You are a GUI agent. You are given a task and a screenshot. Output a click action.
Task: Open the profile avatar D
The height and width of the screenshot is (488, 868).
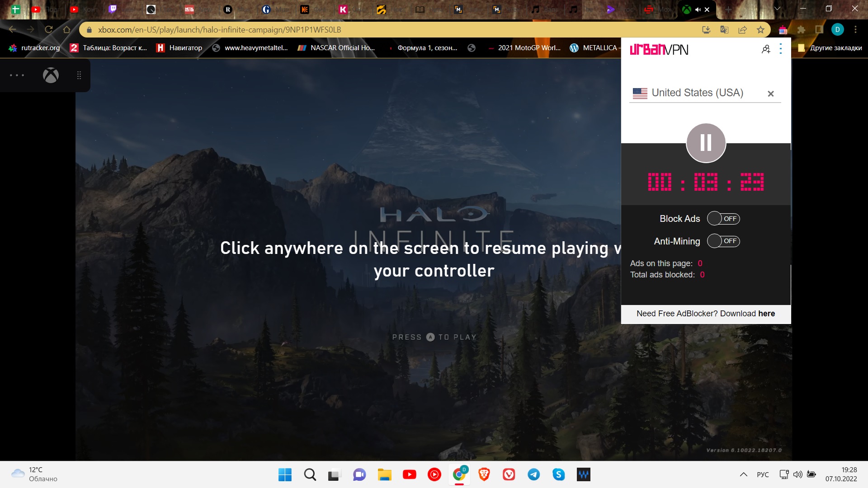click(x=837, y=30)
